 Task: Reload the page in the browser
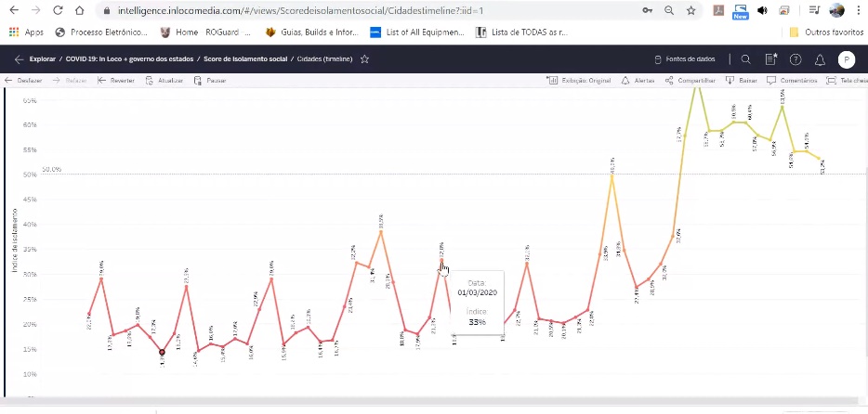(x=58, y=10)
